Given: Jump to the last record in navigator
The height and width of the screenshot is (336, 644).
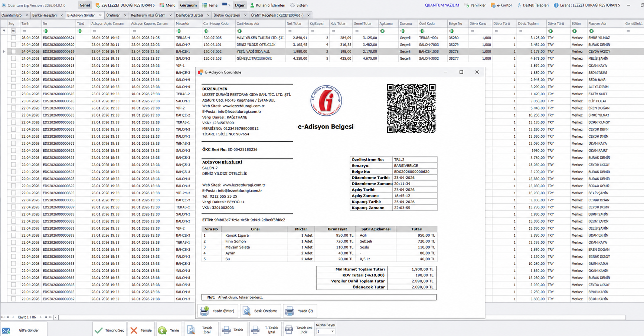Looking at the screenshot, I should tap(51, 317).
